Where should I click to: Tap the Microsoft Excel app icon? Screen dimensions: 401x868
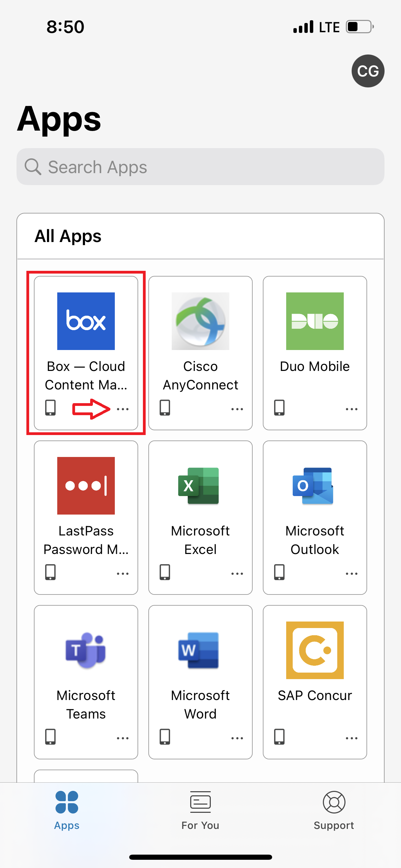(x=200, y=485)
